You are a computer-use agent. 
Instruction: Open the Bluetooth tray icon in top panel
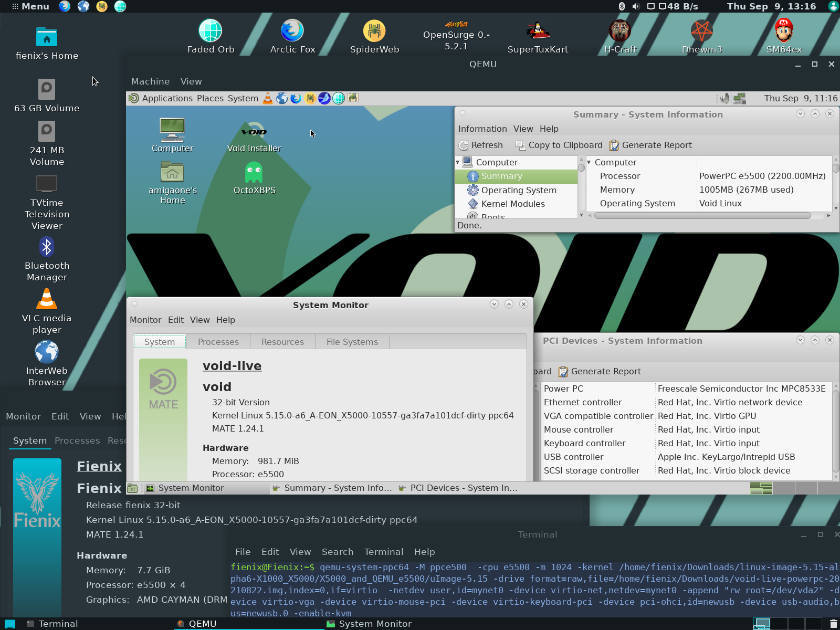tap(622, 6)
